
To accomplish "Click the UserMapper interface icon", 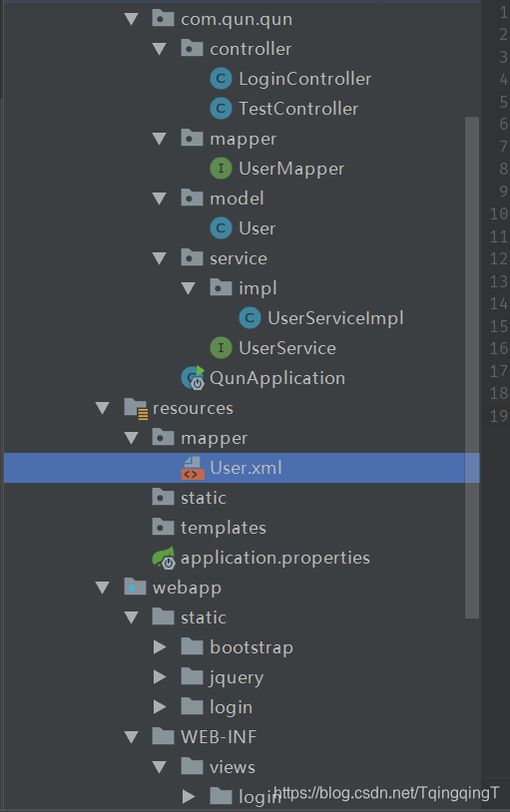I will point(221,169).
